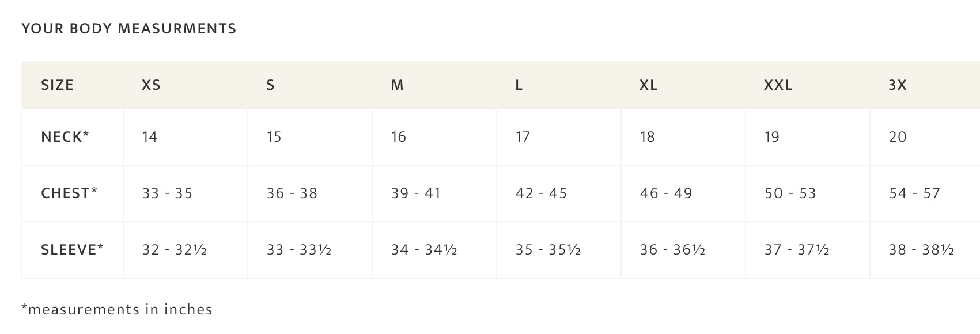Click chest range 39 - 41 cell

(416, 193)
